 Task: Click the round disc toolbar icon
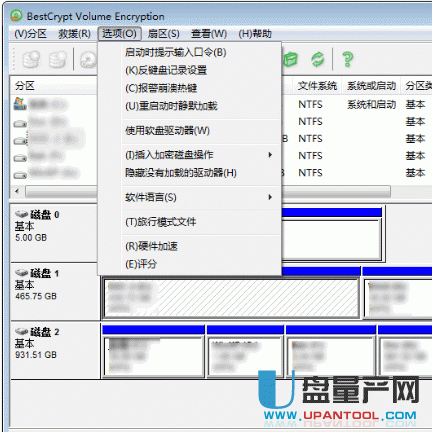tap(88, 60)
